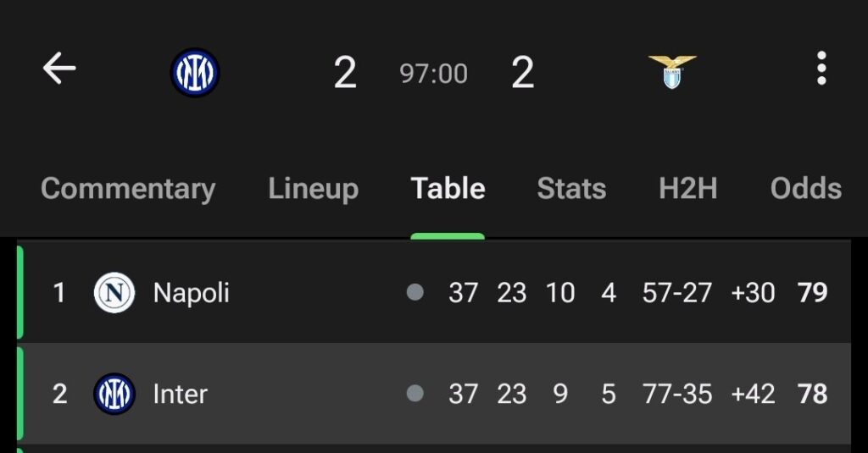This screenshot has width=868, height=453.
Task: Open the Stats tab
Action: point(571,189)
